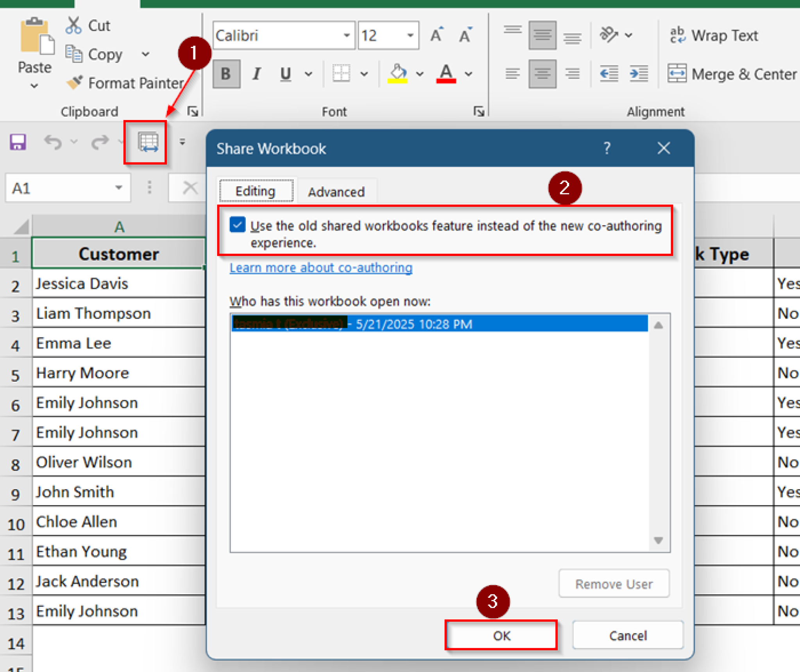Image resolution: width=800 pixels, height=672 pixels.
Task: Open the font size dropdown
Action: click(x=409, y=35)
